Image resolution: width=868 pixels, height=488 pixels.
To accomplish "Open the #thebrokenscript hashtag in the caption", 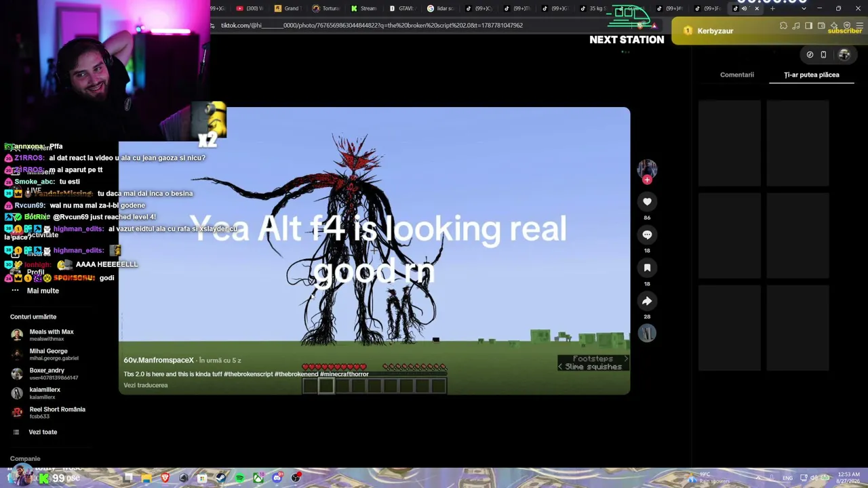I will pyautogui.click(x=249, y=374).
